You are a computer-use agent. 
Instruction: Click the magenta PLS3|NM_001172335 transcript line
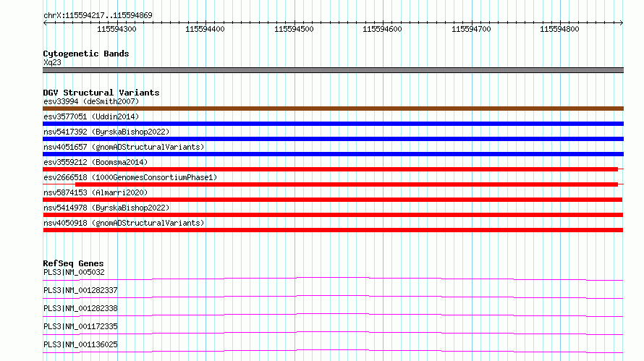tap(333, 333)
